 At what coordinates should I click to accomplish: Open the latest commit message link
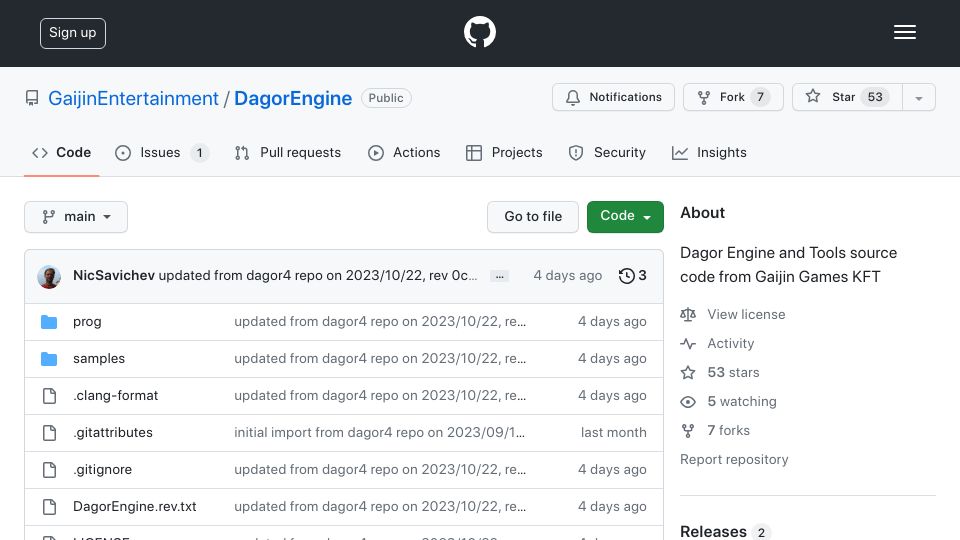click(318, 276)
